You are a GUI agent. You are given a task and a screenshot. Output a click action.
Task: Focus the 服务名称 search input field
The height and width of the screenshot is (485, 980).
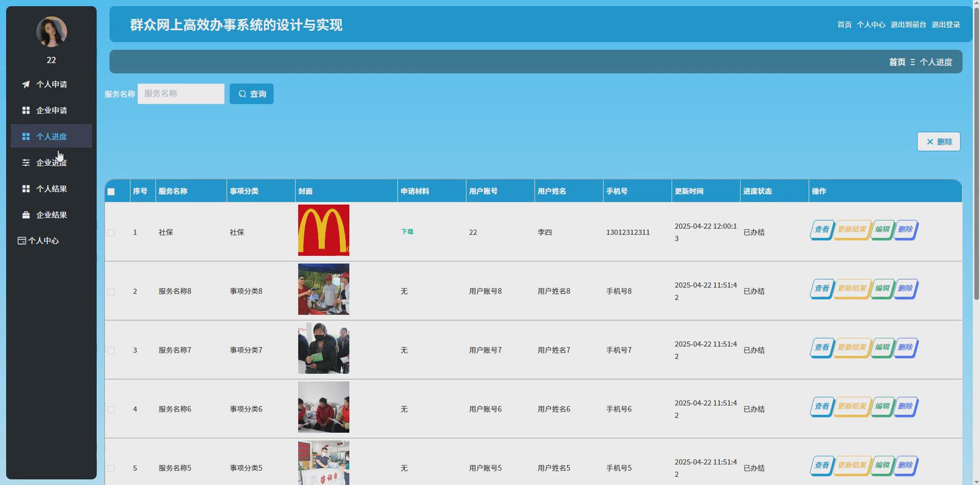point(181,94)
